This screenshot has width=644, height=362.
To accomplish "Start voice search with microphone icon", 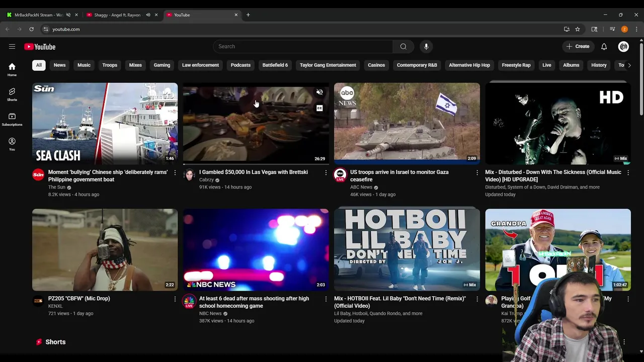I will tap(426, 46).
